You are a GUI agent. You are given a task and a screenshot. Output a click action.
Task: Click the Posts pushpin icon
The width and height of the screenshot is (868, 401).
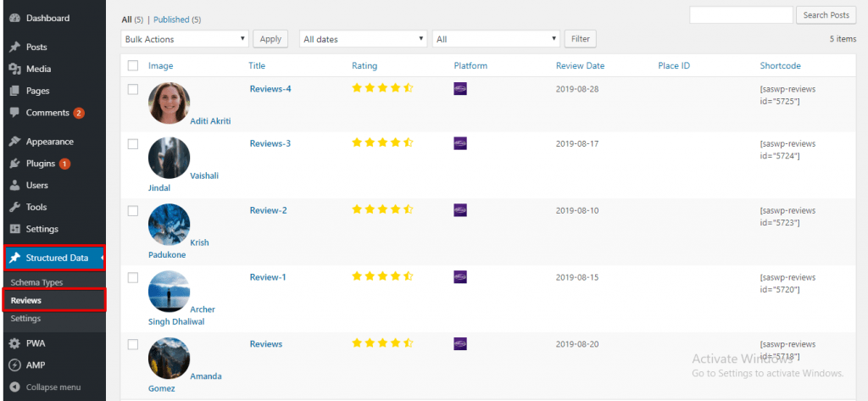click(15, 47)
